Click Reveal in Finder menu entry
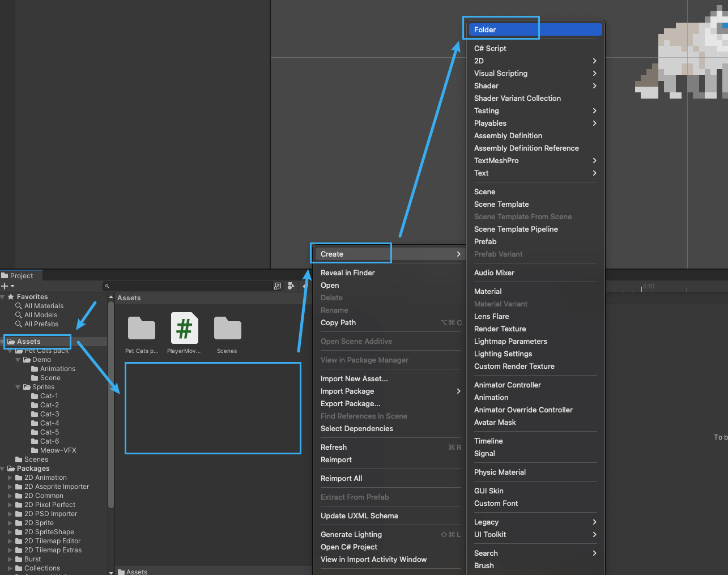Image resolution: width=728 pixels, height=575 pixels. [x=347, y=272]
